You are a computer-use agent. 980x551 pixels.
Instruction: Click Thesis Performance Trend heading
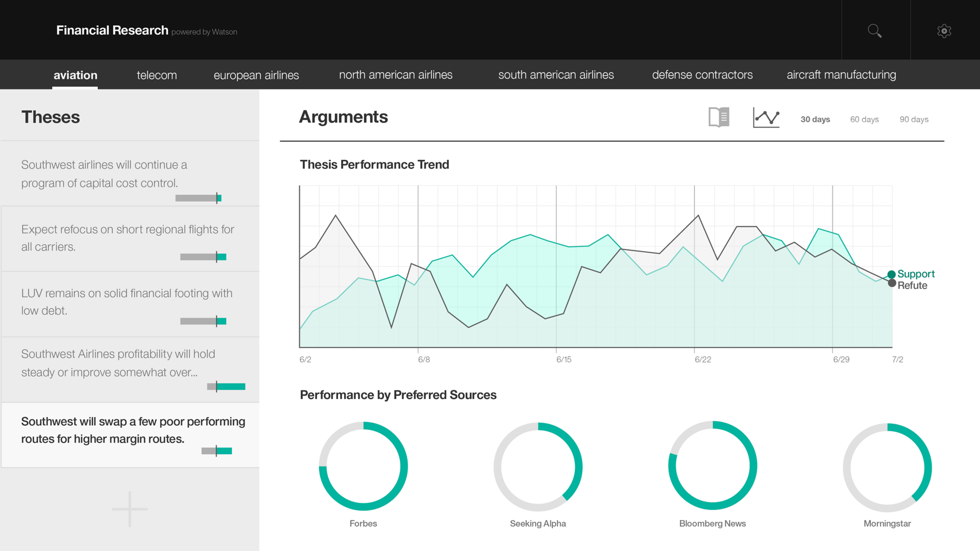(x=374, y=165)
